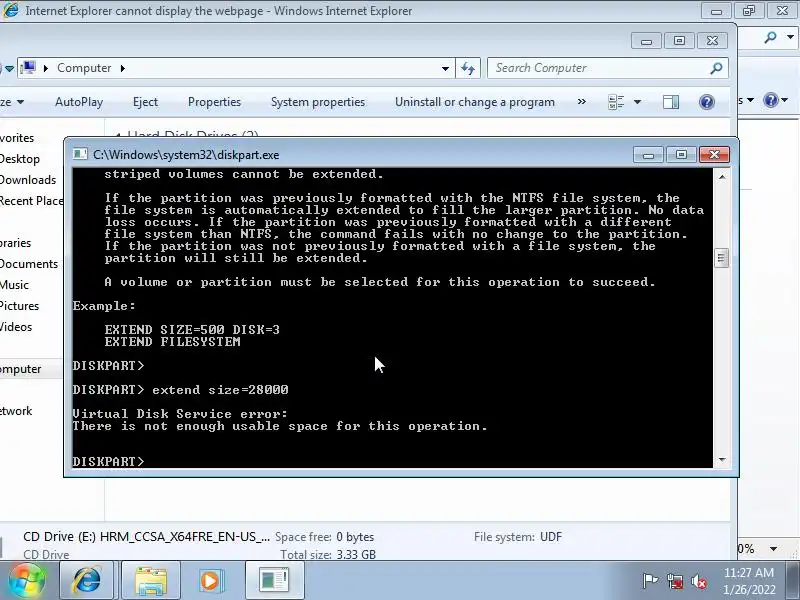The image size is (800, 600).
Task: Show more toolbar commands chevron
Action: [582, 102]
